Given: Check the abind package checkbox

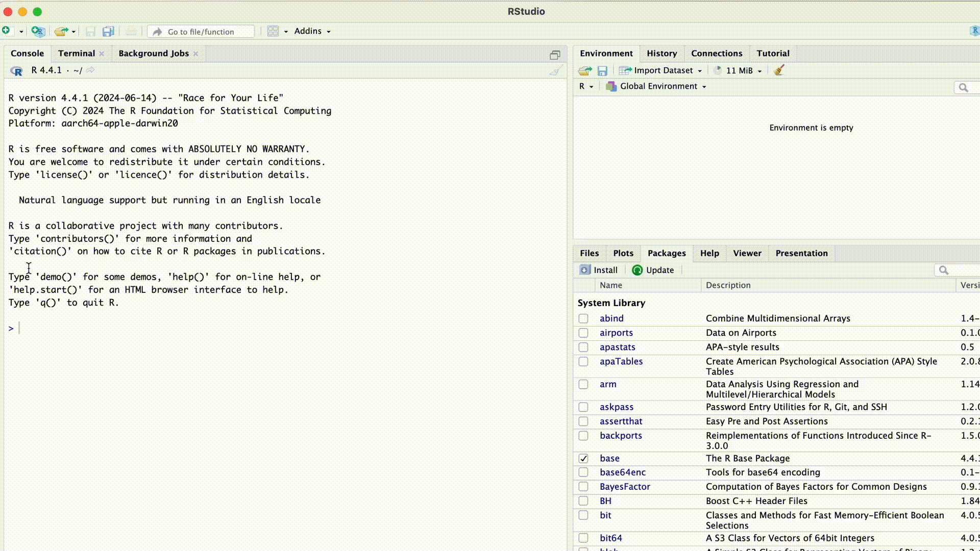Looking at the screenshot, I should [x=583, y=318].
